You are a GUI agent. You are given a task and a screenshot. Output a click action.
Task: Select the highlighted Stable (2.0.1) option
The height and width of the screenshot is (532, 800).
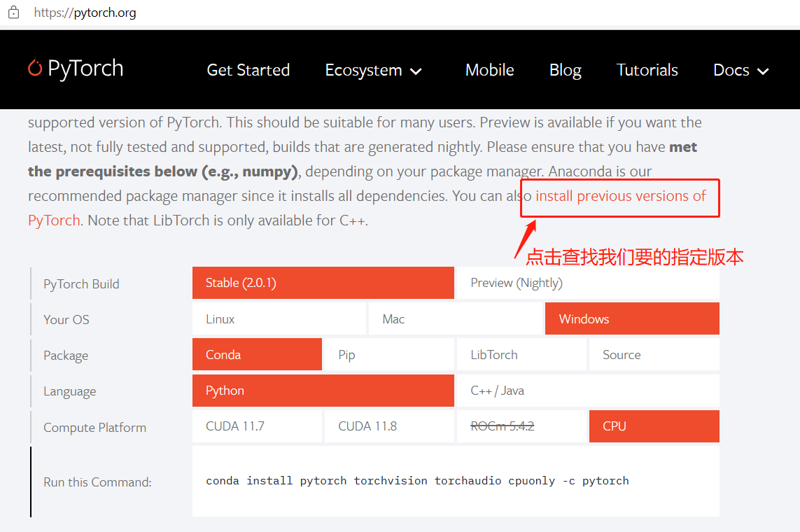(x=323, y=283)
